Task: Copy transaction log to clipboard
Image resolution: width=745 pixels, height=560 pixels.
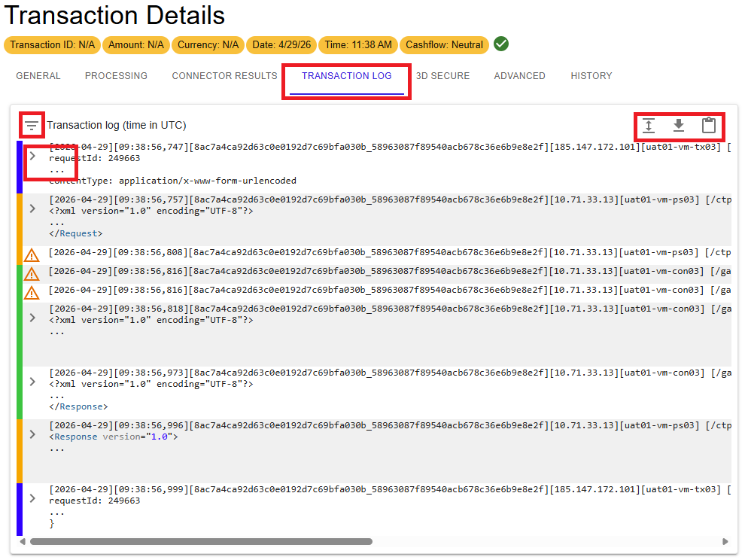Action: [709, 125]
